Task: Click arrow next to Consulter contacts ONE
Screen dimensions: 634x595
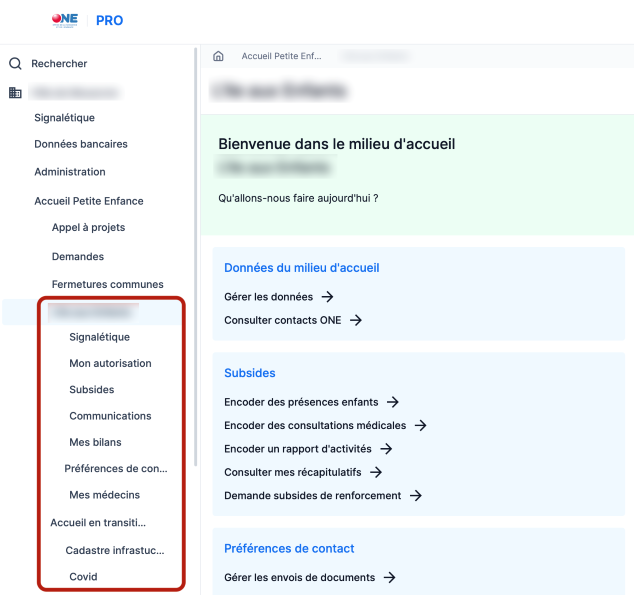Action: (355, 320)
